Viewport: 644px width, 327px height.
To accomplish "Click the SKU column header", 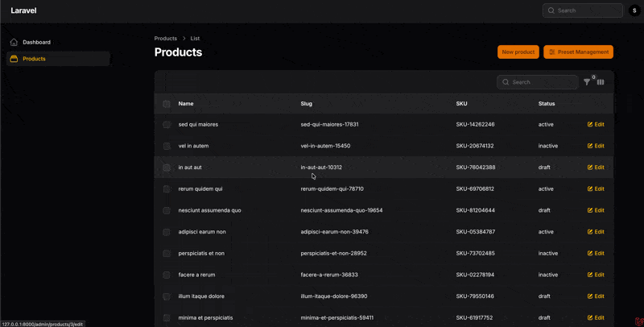I will pos(461,104).
